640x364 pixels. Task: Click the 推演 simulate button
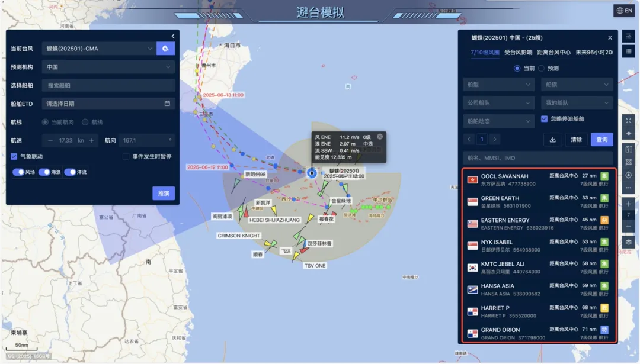click(164, 193)
